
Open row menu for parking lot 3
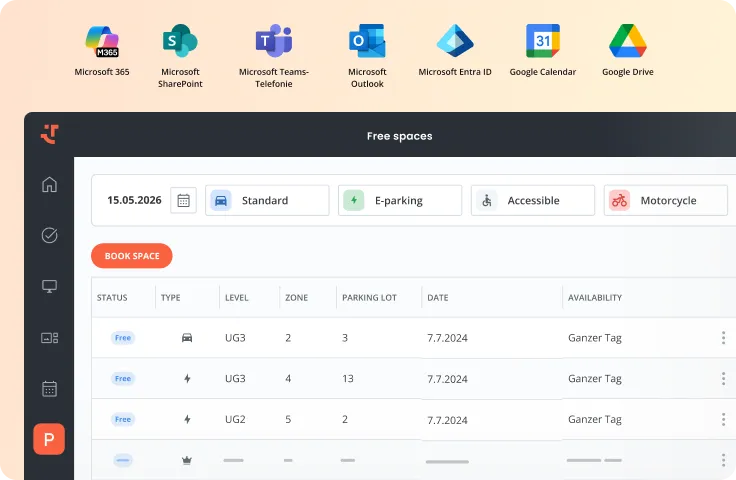coord(723,338)
